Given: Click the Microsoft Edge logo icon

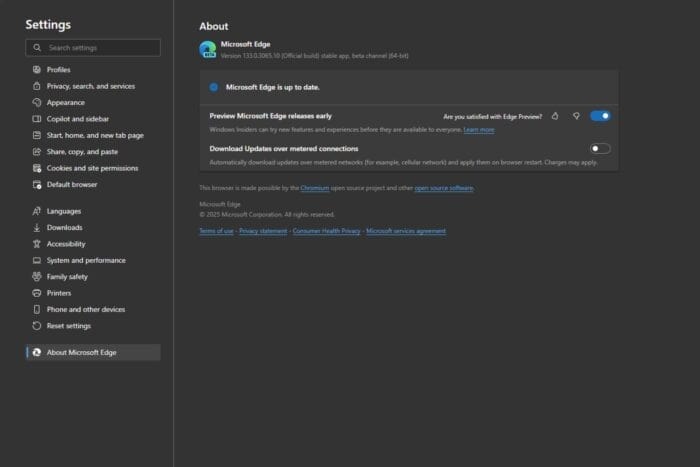Looking at the screenshot, I should point(208,50).
